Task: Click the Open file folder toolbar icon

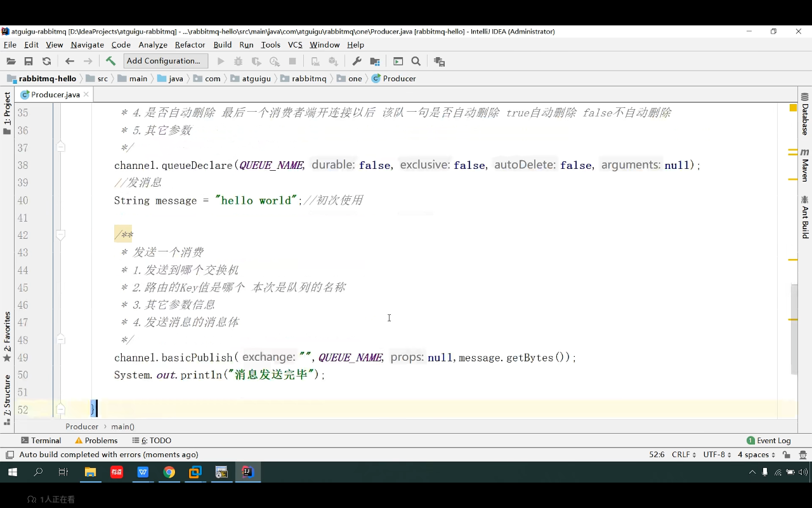Action: pos(11,61)
